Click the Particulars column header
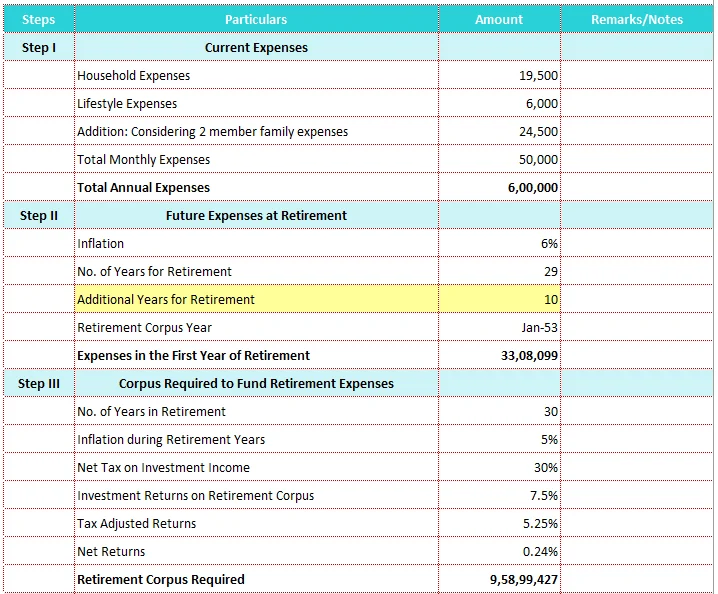718x594 pixels. (256, 19)
